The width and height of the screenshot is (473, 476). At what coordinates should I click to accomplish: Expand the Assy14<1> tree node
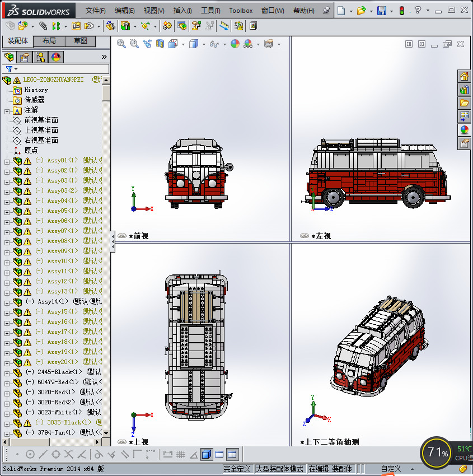coord(7,303)
